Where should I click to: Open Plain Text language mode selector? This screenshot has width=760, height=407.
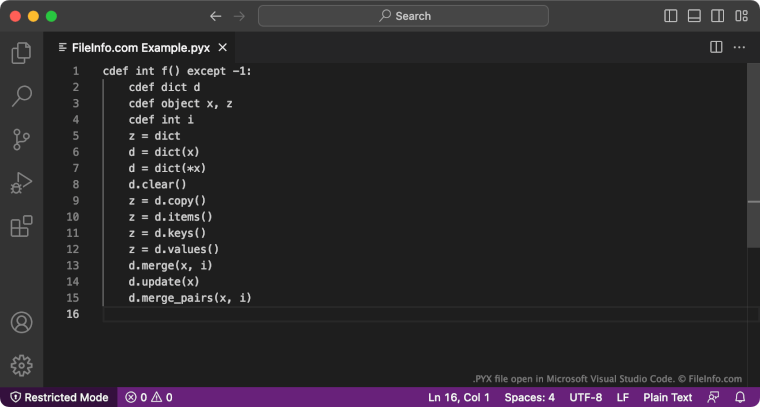tap(667, 397)
